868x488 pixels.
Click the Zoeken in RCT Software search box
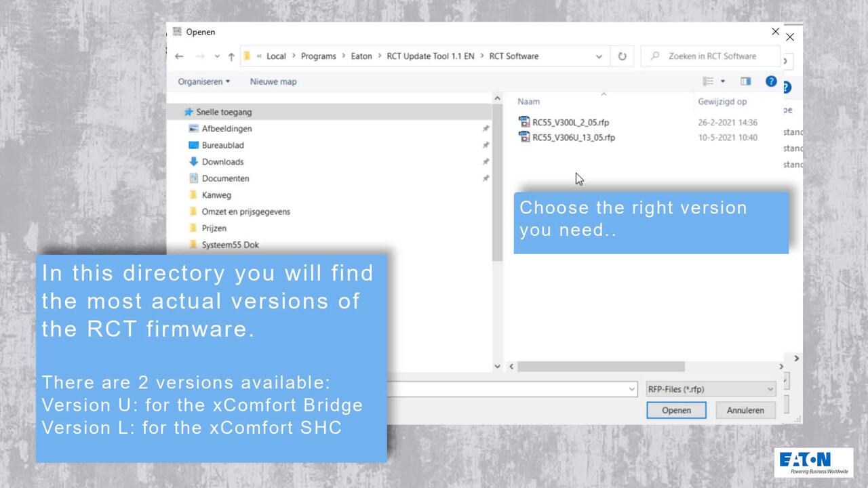[711, 56]
